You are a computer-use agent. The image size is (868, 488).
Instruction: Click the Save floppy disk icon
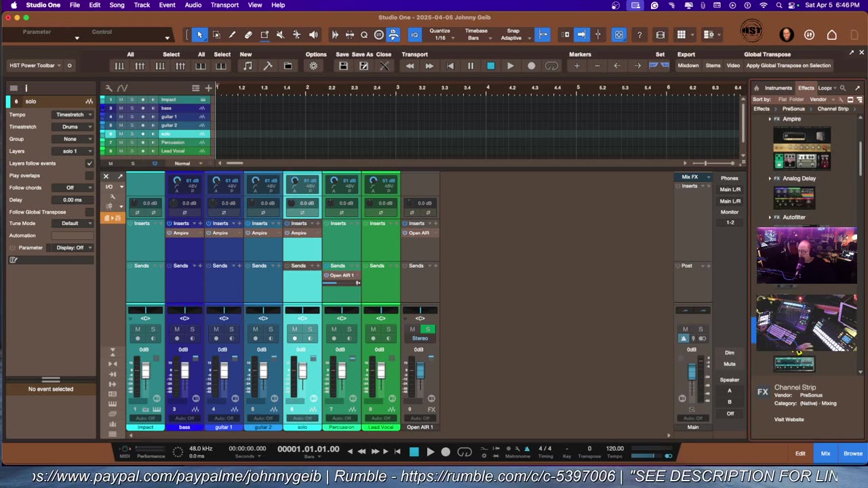coord(343,66)
